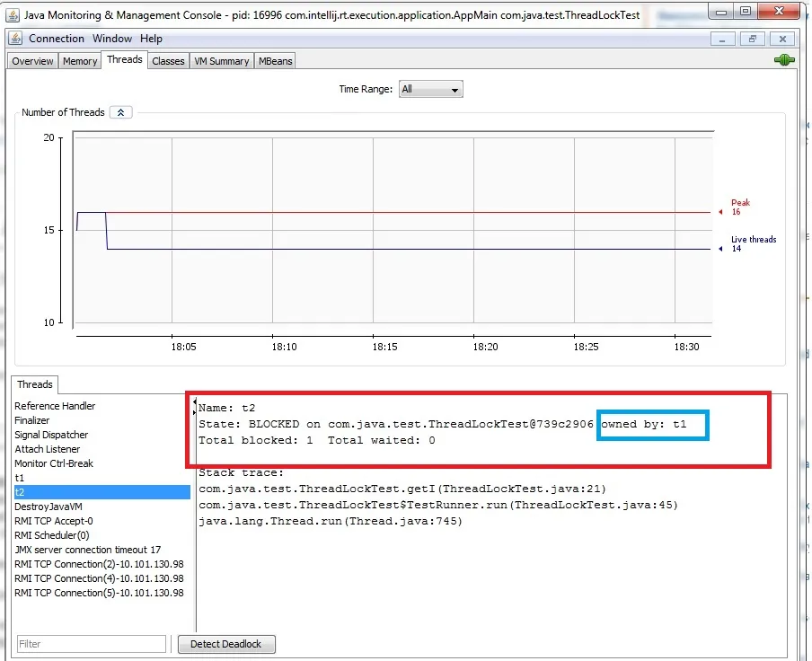The image size is (812, 661).
Task: Select thread t1 in the list
Action: point(20,478)
